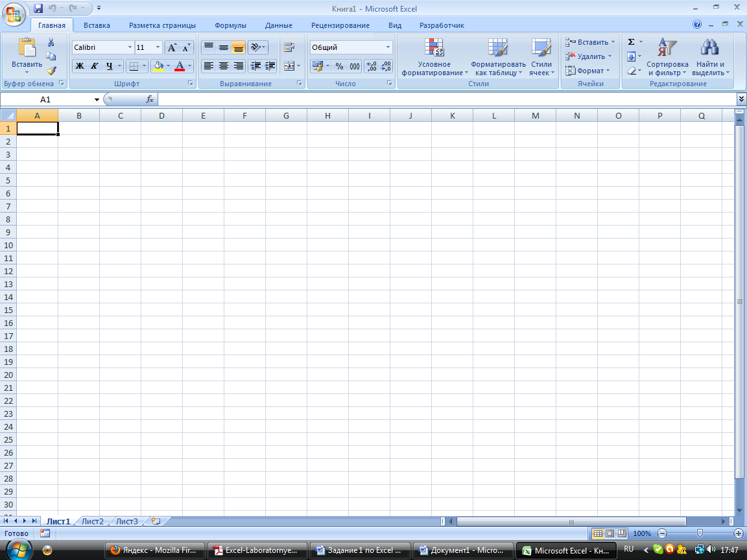The width and height of the screenshot is (747, 560).
Task: Increase the cell indent
Action: click(x=270, y=66)
